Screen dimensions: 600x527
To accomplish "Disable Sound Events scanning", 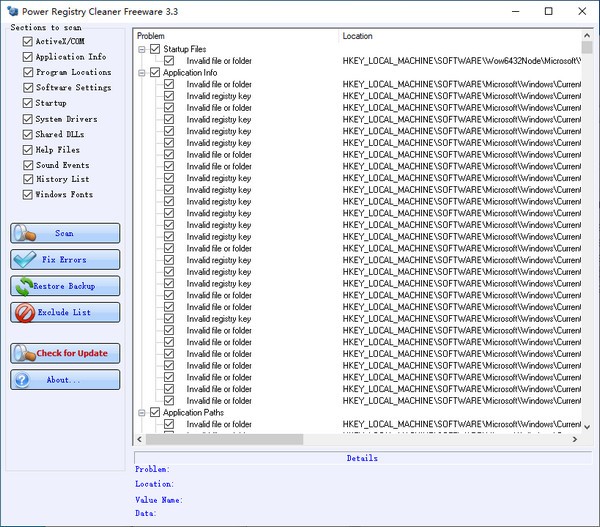I will [28, 165].
